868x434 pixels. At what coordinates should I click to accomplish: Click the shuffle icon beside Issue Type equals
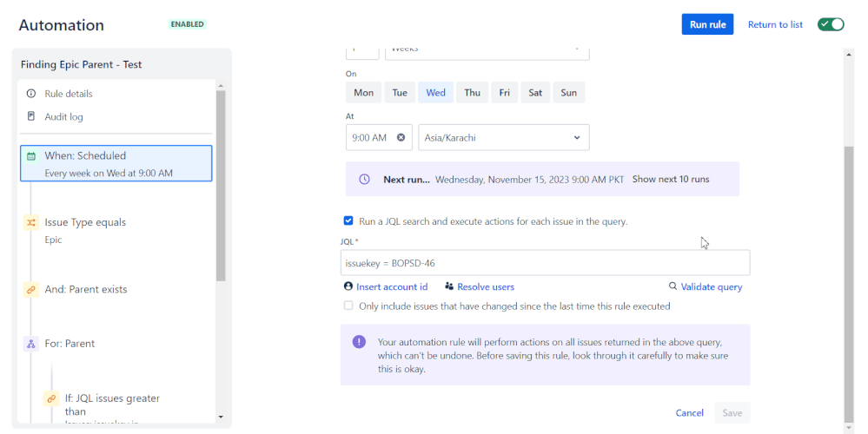point(31,222)
